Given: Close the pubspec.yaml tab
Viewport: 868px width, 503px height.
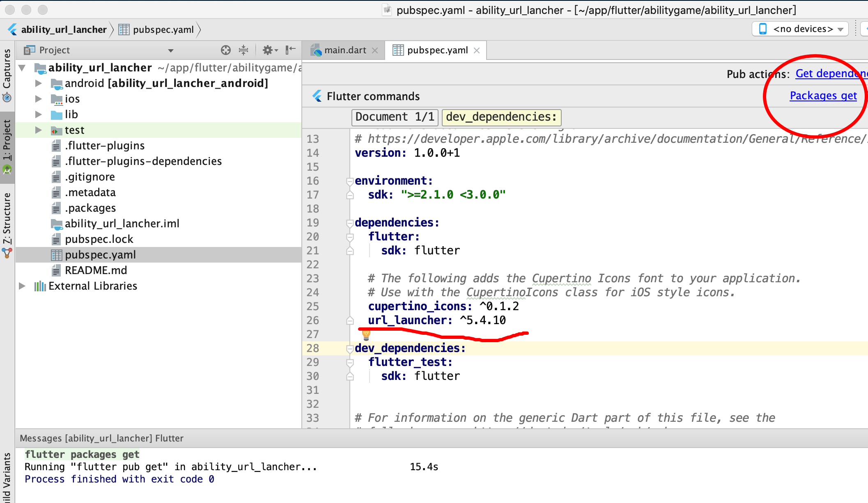Looking at the screenshot, I should point(477,50).
